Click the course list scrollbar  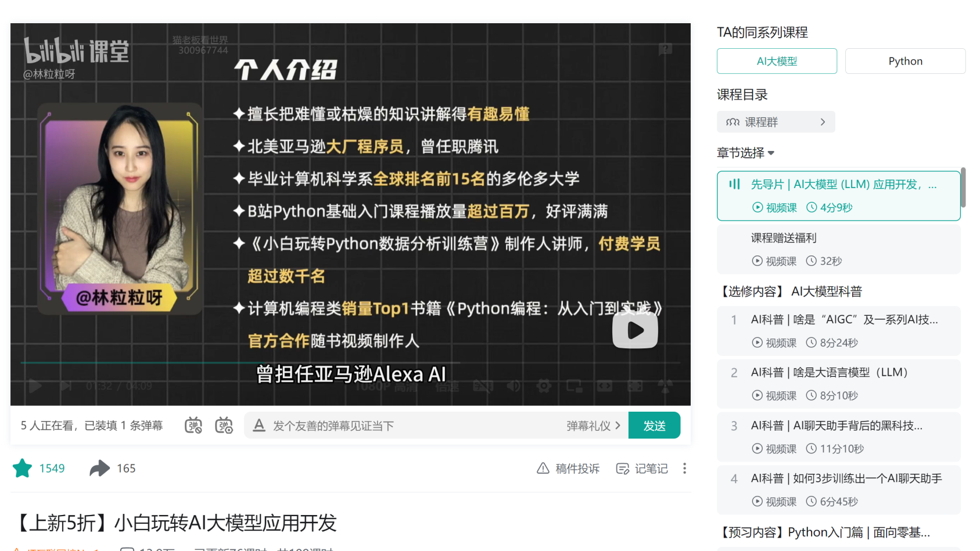click(x=963, y=187)
